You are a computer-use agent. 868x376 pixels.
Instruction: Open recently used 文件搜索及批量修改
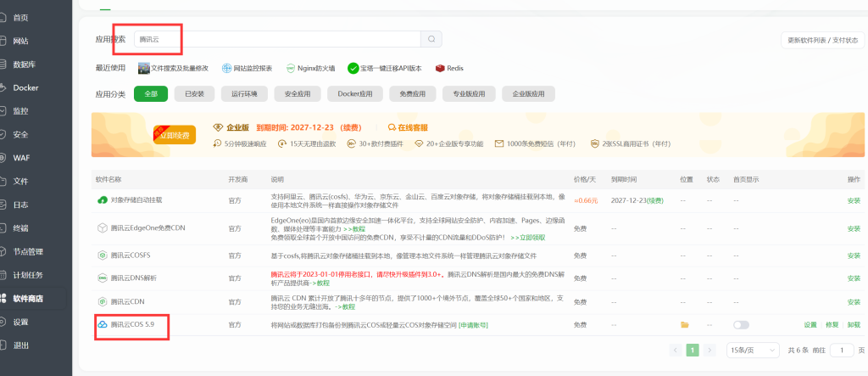pos(173,68)
